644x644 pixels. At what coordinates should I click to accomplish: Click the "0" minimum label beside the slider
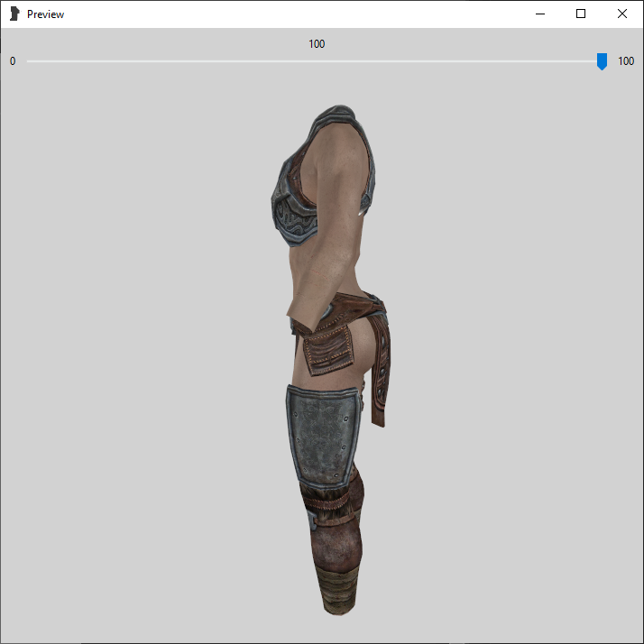point(13,61)
